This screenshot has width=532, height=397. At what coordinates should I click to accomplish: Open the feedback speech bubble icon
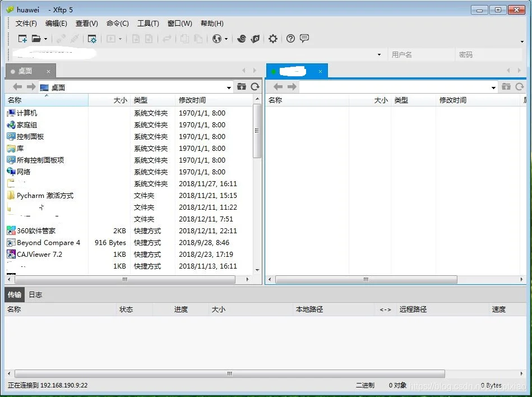pyautogui.click(x=304, y=39)
